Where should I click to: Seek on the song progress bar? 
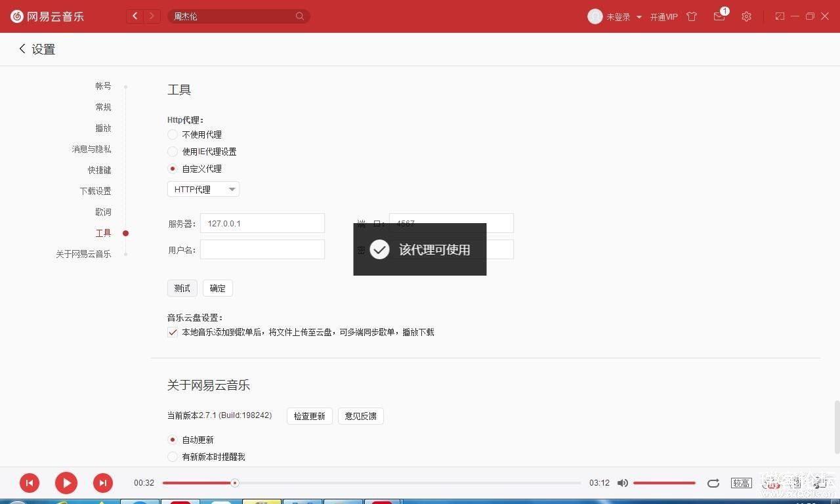coord(371,483)
